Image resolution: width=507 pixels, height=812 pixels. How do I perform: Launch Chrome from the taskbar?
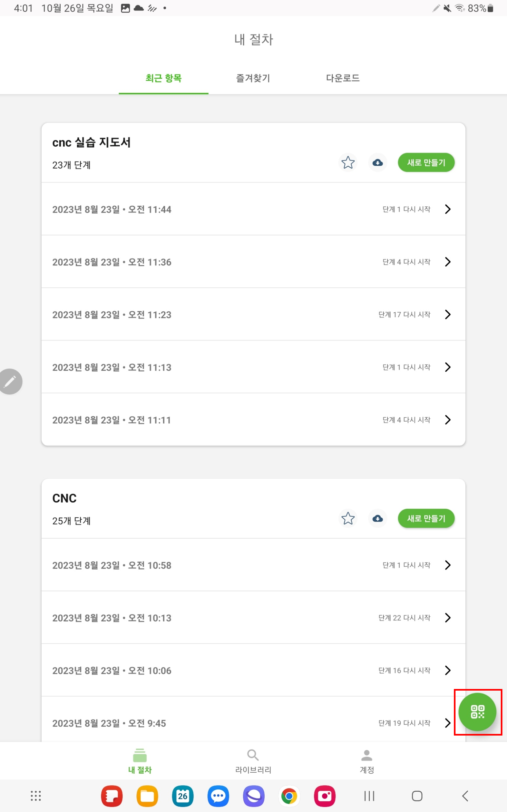coord(289,796)
